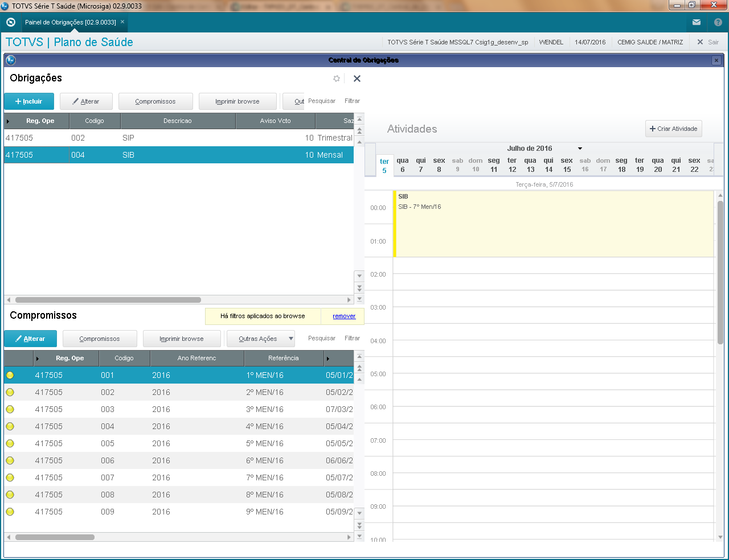Click the yellow status icon of 6º MEN/16

coord(10,460)
